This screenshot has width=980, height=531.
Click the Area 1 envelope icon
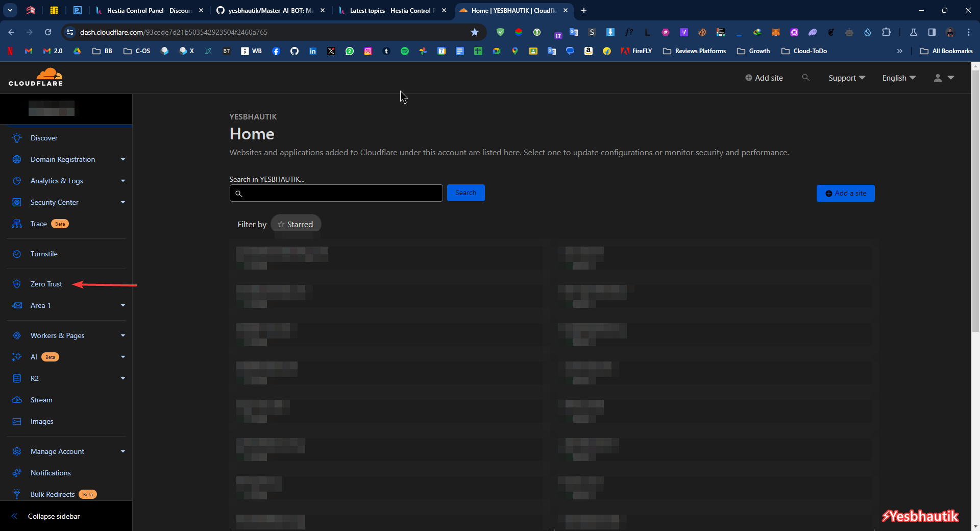[x=17, y=305]
